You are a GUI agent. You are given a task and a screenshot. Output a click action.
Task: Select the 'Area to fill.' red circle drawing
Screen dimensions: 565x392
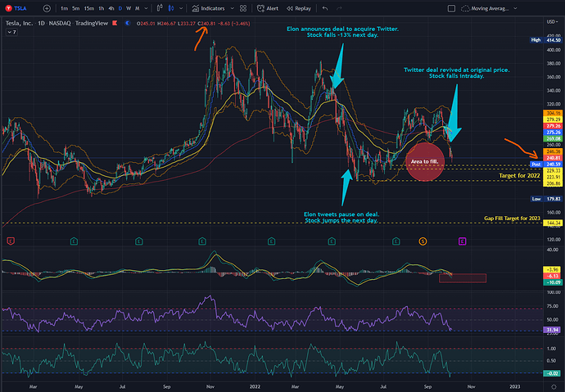pyautogui.click(x=425, y=161)
